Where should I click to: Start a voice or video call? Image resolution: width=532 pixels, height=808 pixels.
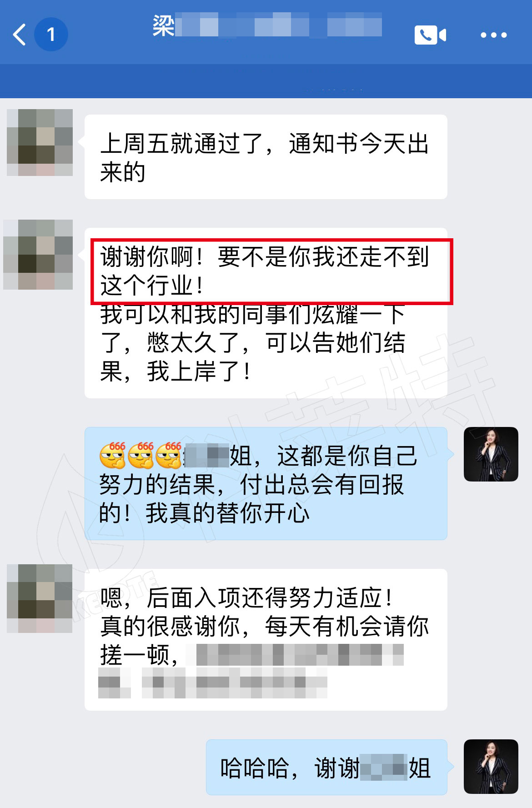pyautogui.click(x=430, y=35)
